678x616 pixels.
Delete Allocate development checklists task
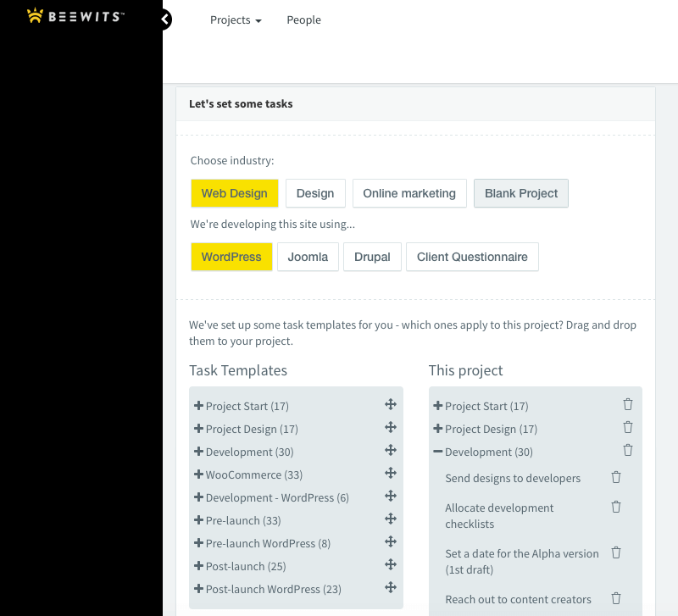point(616,507)
